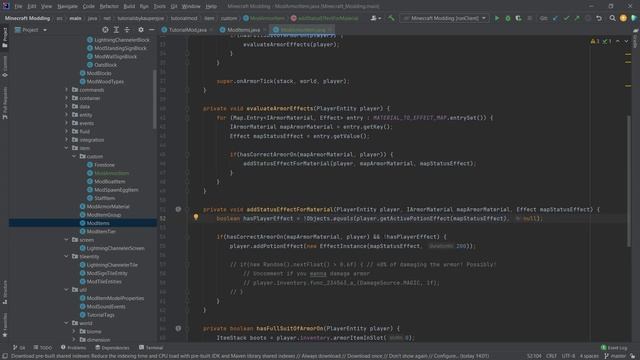Click the Stop run button
The width and height of the screenshot is (640, 360).
tap(529, 18)
